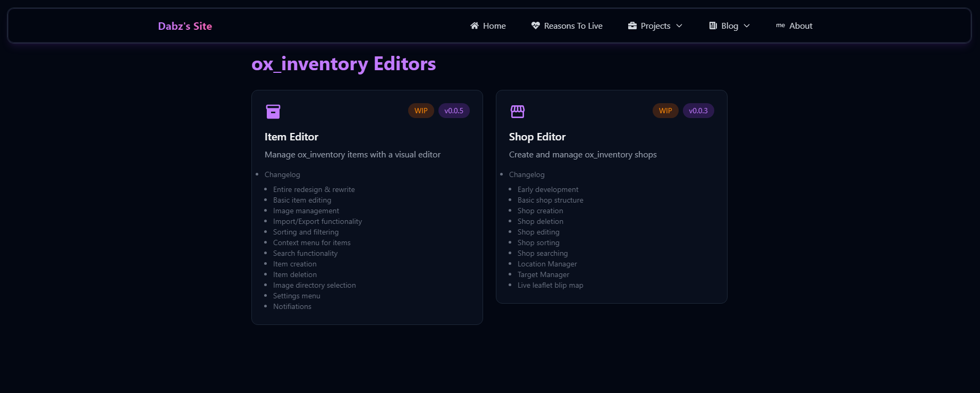Image resolution: width=980 pixels, height=393 pixels.
Task: Open the Blog menu
Action: 729,26
